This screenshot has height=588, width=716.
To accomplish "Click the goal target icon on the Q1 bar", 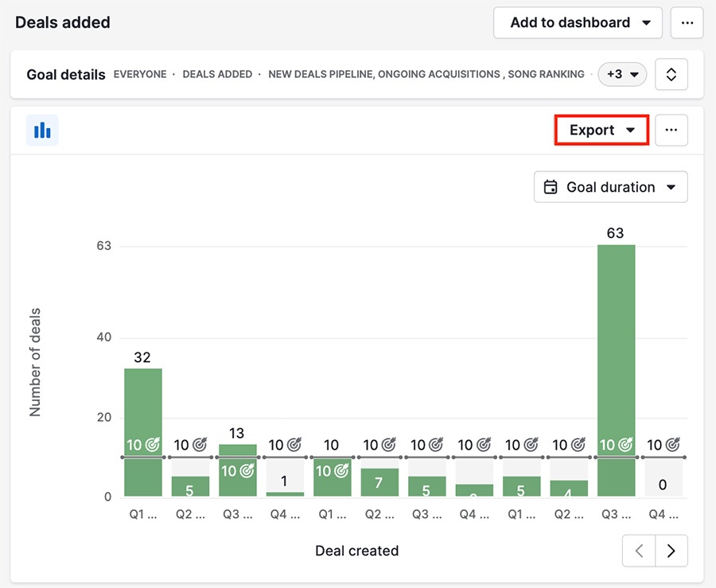I will (x=150, y=445).
